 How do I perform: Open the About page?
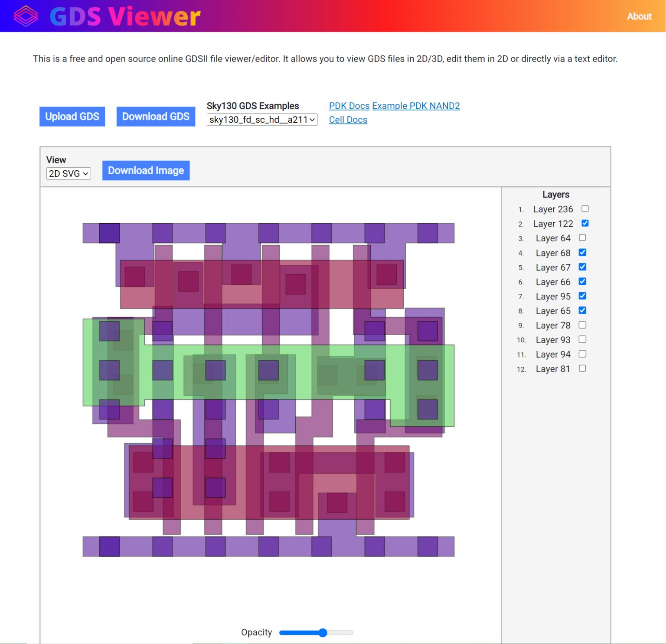tap(639, 16)
